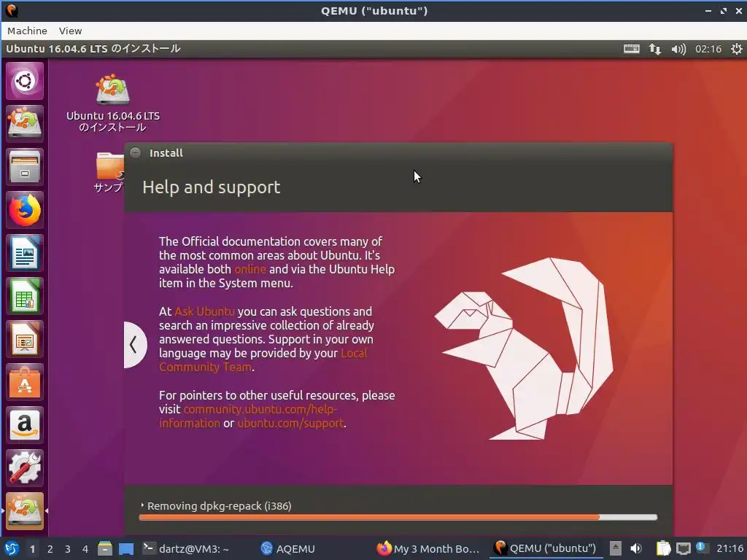Select the QEMU ("ubuntu") taskbar entry
The image size is (747, 560).
(546, 548)
